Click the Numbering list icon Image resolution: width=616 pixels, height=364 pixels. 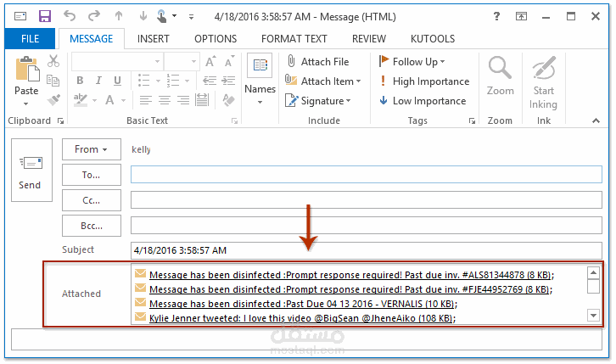point(172,81)
